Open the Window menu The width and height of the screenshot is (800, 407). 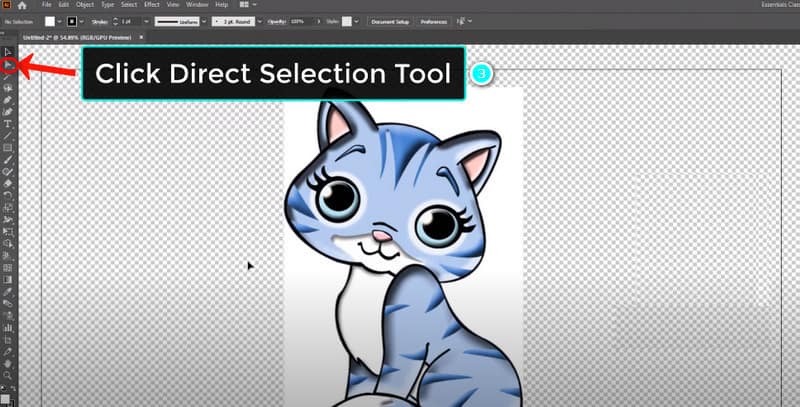(197, 5)
